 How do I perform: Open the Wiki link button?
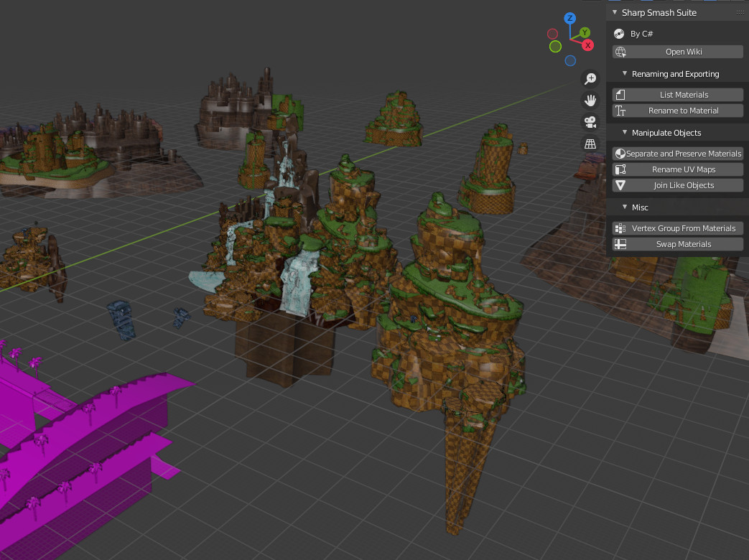click(x=677, y=52)
